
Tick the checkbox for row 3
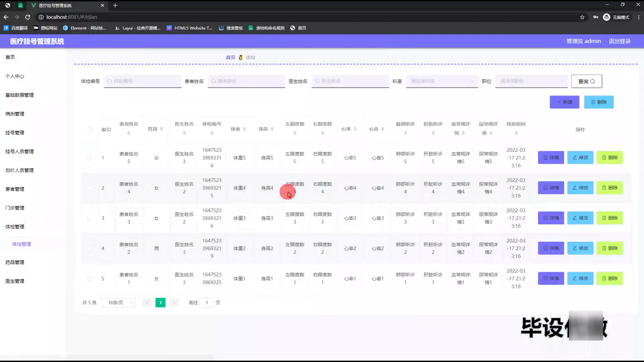click(89, 218)
